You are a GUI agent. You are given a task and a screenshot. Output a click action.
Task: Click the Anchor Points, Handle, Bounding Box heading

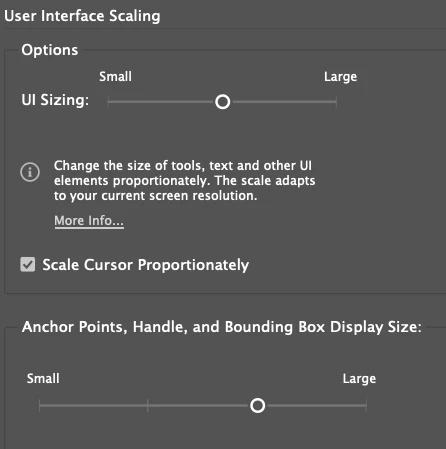(222, 327)
